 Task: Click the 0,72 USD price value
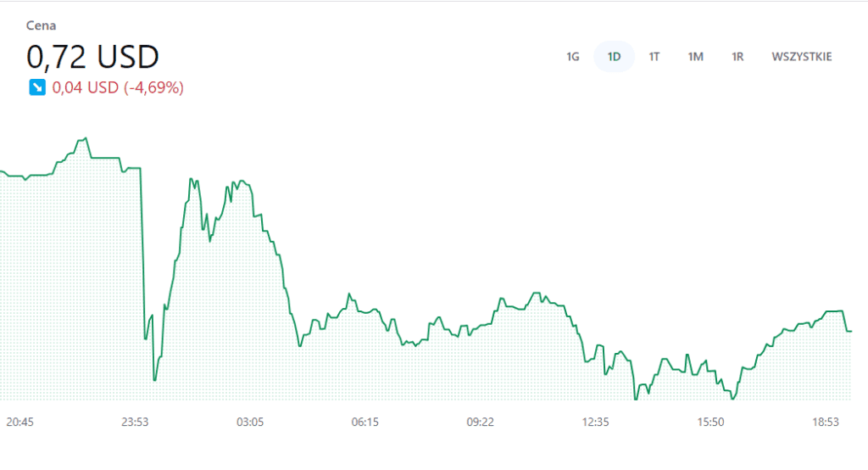coord(92,57)
